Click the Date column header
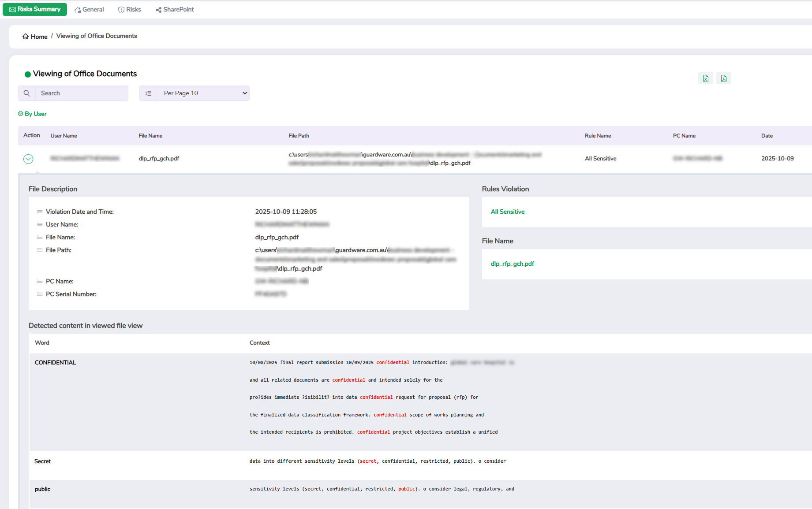The width and height of the screenshot is (812, 509). (767, 136)
